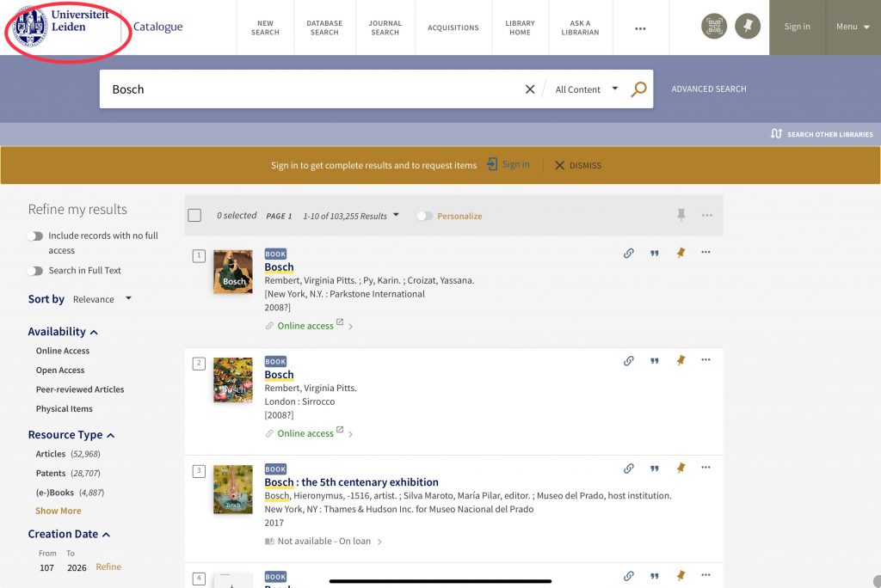Click the first Bosch book cover thumbnail
Viewport: 881px width, 588px height.
click(x=233, y=272)
